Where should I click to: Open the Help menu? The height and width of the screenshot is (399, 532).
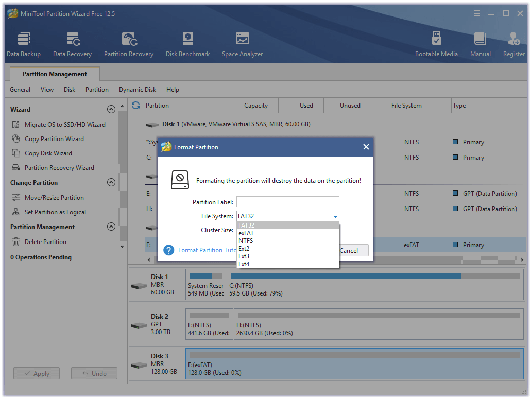click(x=173, y=90)
